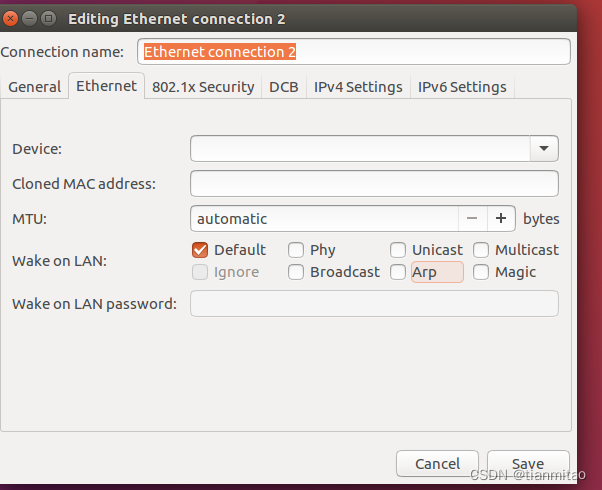This screenshot has height=490, width=602.
Task: Enable the Broadcast checkbox
Action: 296,272
